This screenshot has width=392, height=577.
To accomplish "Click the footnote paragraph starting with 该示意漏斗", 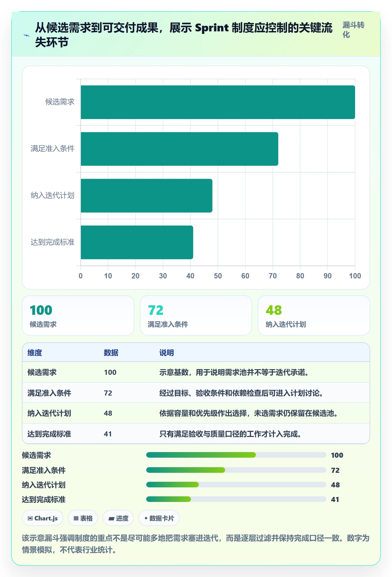I will (x=196, y=544).
